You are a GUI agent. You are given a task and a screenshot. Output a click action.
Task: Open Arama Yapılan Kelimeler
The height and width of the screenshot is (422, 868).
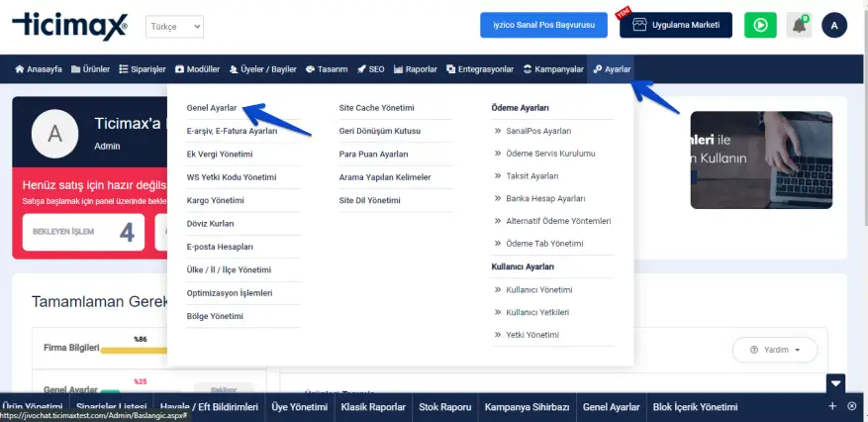click(385, 177)
